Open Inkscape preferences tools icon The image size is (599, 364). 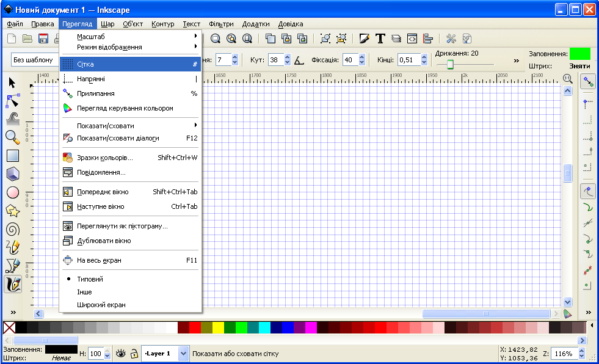pos(451,38)
